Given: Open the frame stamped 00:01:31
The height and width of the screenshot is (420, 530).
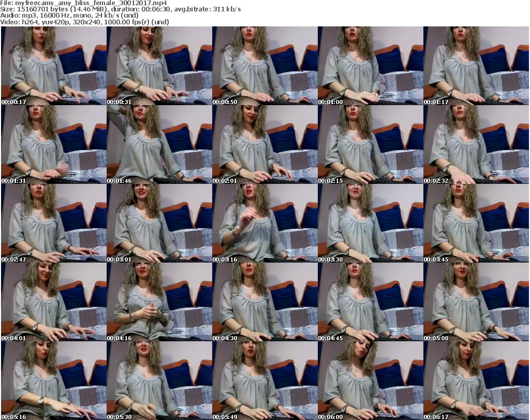Looking at the screenshot, I should [x=54, y=144].
